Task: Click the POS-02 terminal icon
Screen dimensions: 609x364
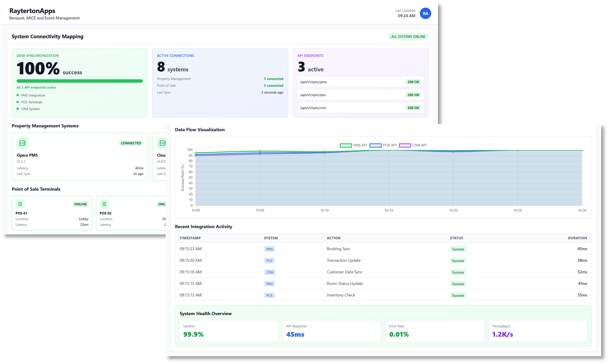Action: pyautogui.click(x=104, y=204)
